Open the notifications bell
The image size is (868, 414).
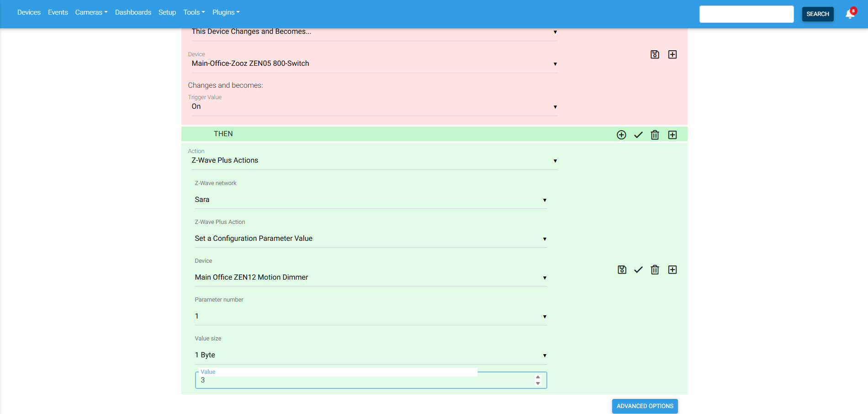[x=850, y=14]
